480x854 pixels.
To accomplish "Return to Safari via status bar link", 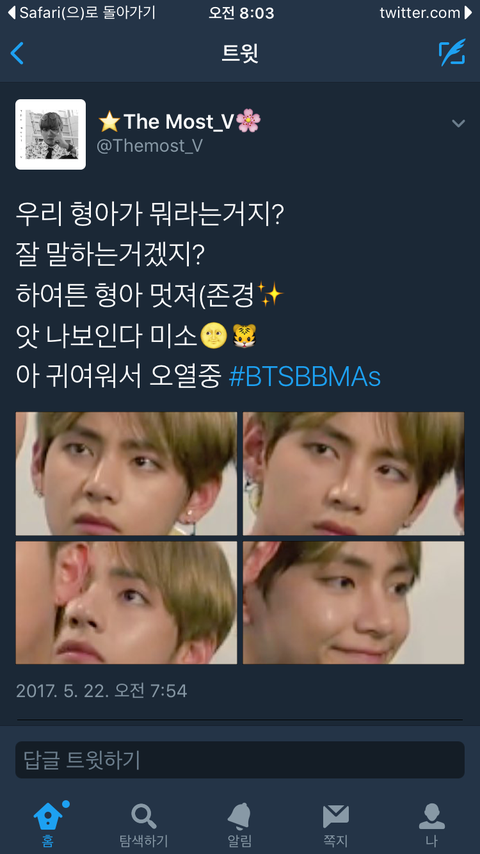I will tap(82, 13).
